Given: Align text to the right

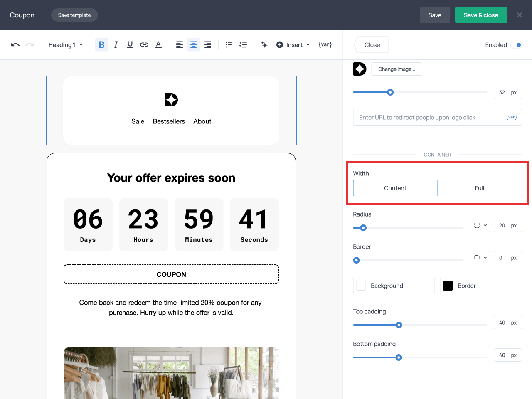Looking at the screenshot, I should point(208,45).
